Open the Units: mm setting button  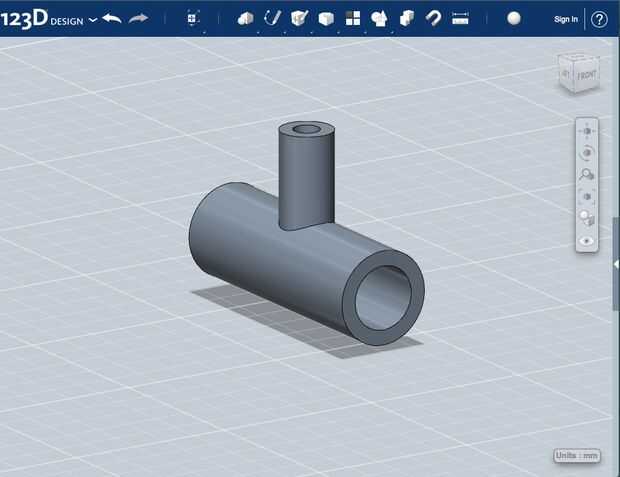pyautogui.click(x=577, y=456)
